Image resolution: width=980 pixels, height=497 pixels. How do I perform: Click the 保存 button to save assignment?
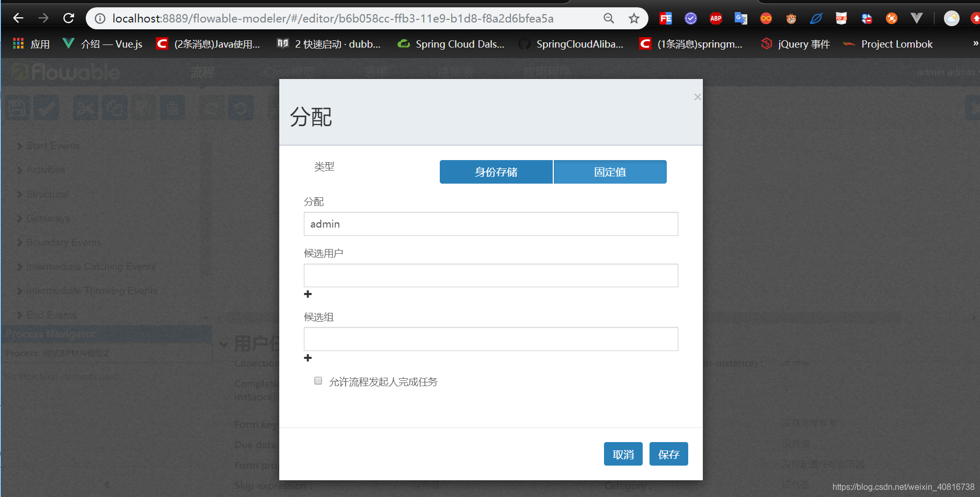coord(668,454)
